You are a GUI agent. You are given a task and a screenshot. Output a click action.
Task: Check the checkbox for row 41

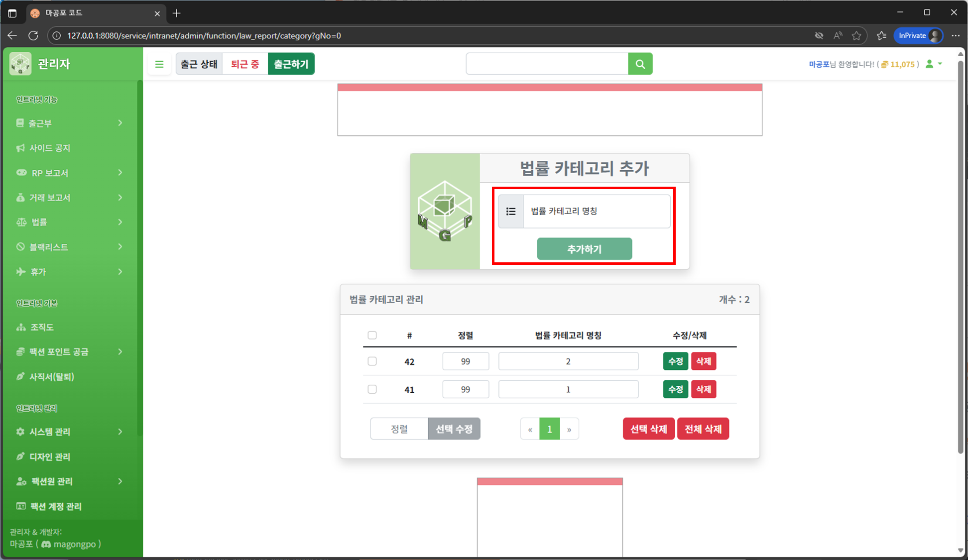(372, 389)
